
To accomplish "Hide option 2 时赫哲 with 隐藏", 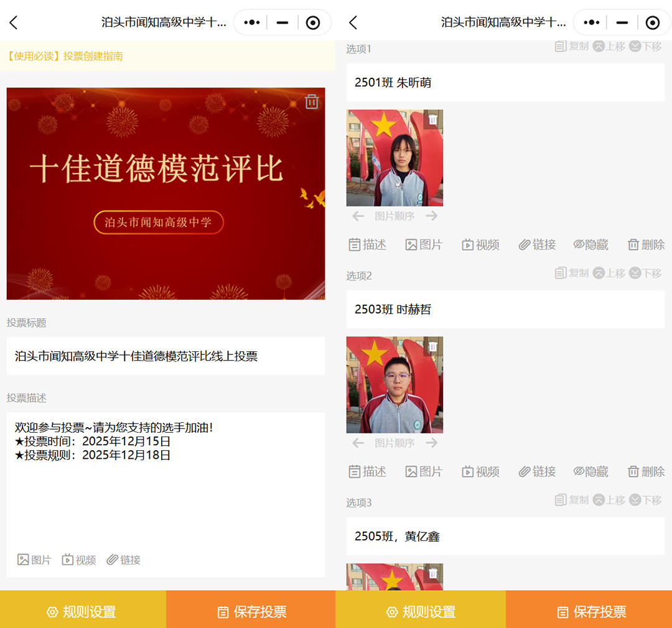I will point(590,471).
